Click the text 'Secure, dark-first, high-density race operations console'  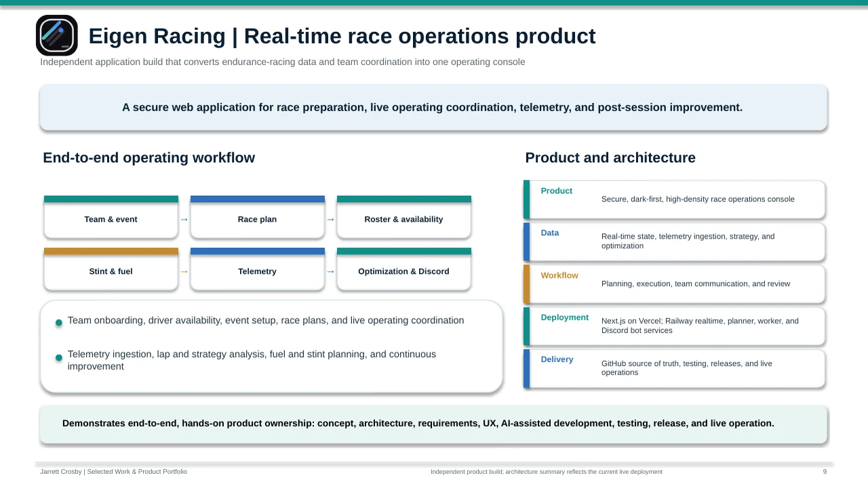click(x=698, y=199)
